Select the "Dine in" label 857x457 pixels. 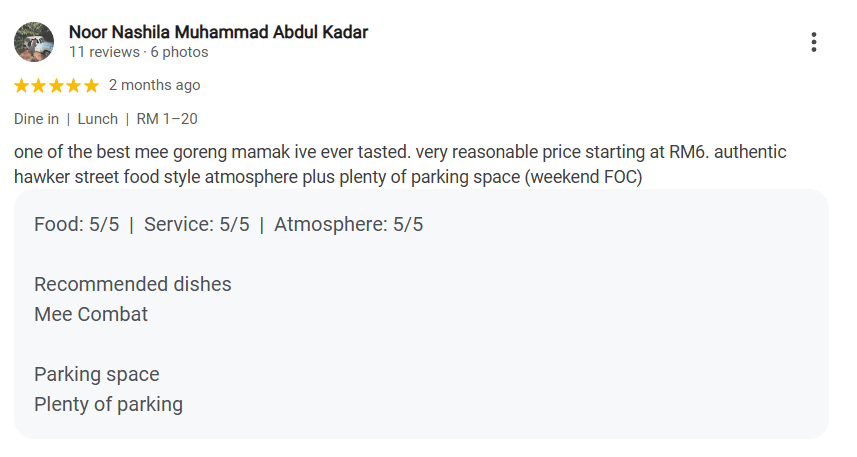[x=36, y=119]
